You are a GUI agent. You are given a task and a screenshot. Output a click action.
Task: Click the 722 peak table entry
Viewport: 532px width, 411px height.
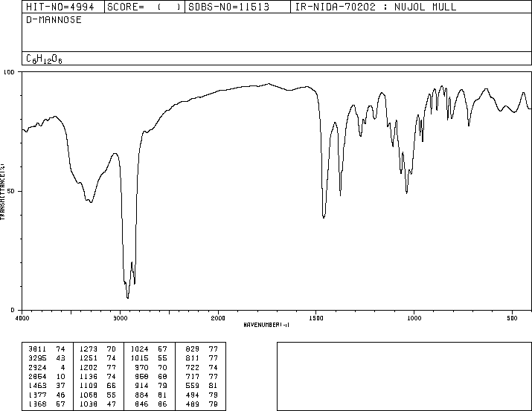(x=192, y=367)
